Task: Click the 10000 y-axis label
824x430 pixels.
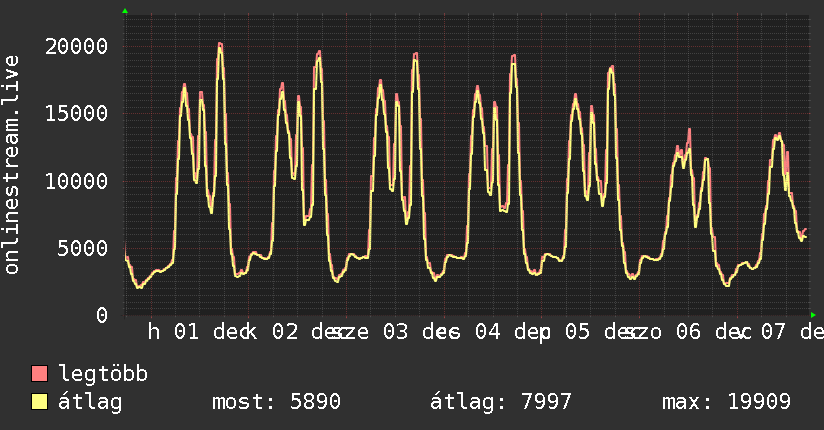Action: [x=77, y=181]
